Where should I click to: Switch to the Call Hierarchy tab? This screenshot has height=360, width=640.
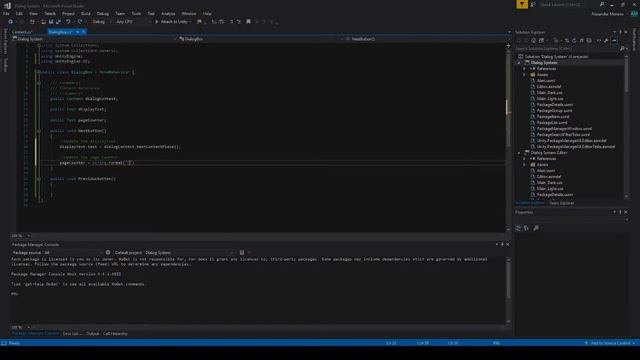115,333
